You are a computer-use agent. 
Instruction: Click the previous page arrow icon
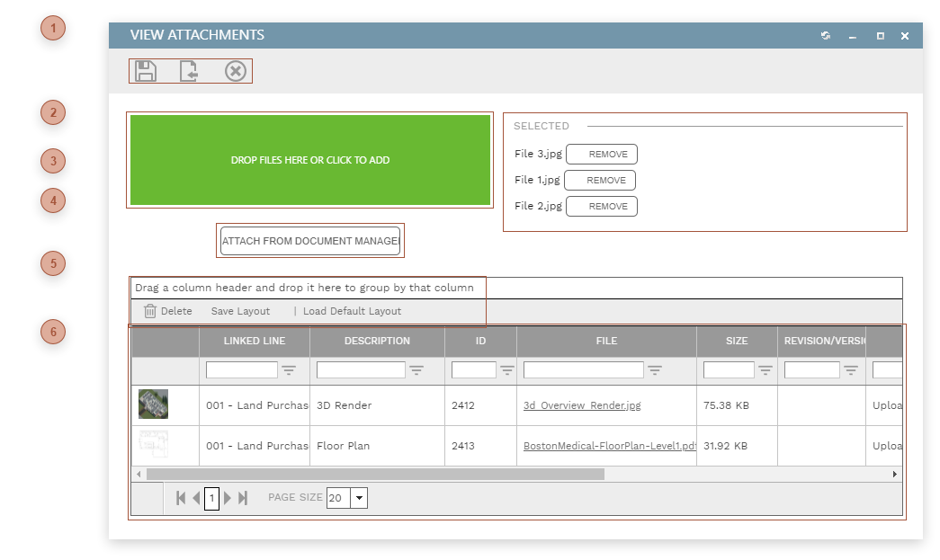194,497
